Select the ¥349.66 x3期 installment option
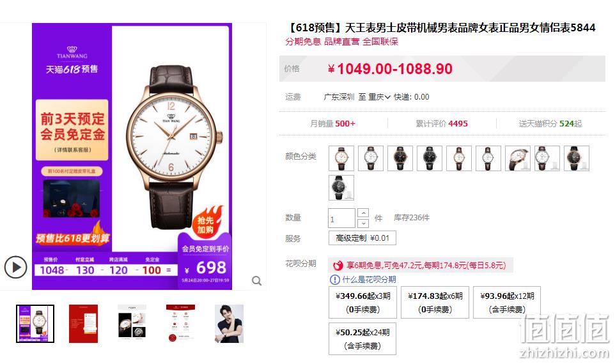Image resolution: width=615 pixels, height=364 pixels. [x=363, y=302]
